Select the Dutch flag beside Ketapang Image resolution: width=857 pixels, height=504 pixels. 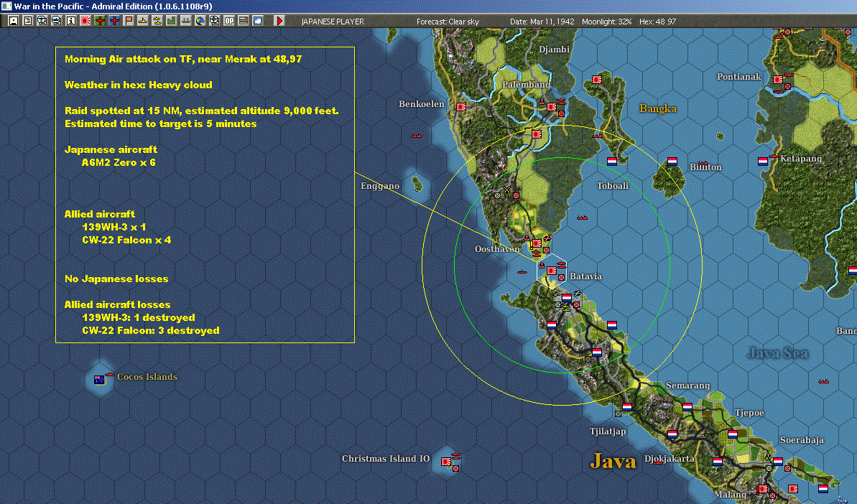[762, 161]
